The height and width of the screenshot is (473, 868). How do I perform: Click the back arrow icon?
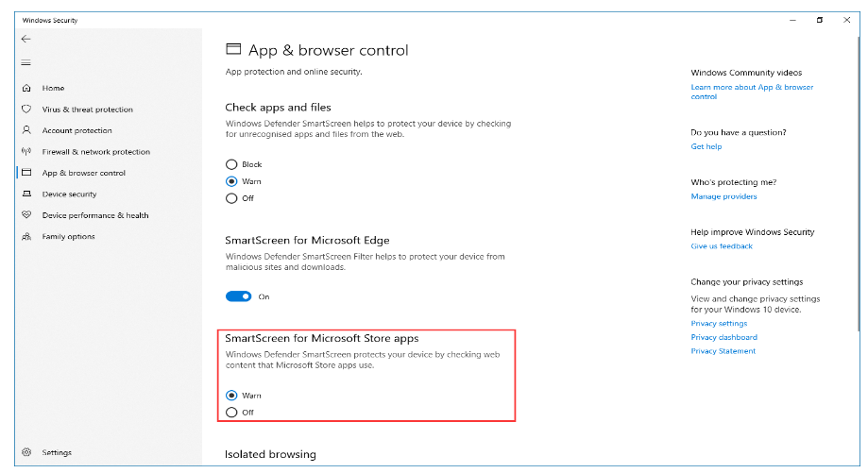tap(26, 39)
